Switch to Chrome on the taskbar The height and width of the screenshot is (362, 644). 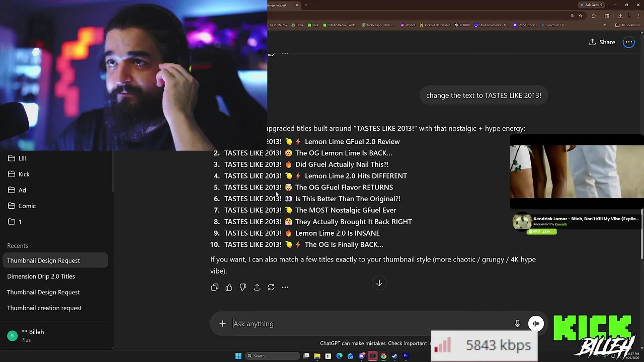tap(383, 356)
